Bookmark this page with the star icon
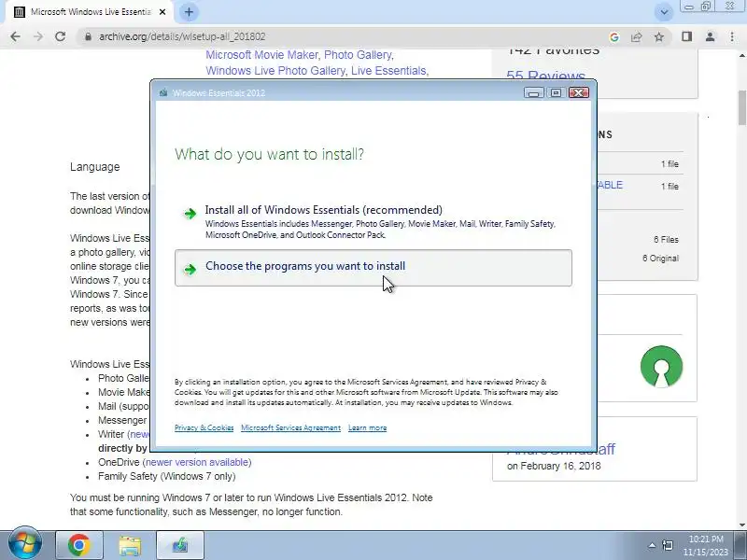 (x=659, y=36)
